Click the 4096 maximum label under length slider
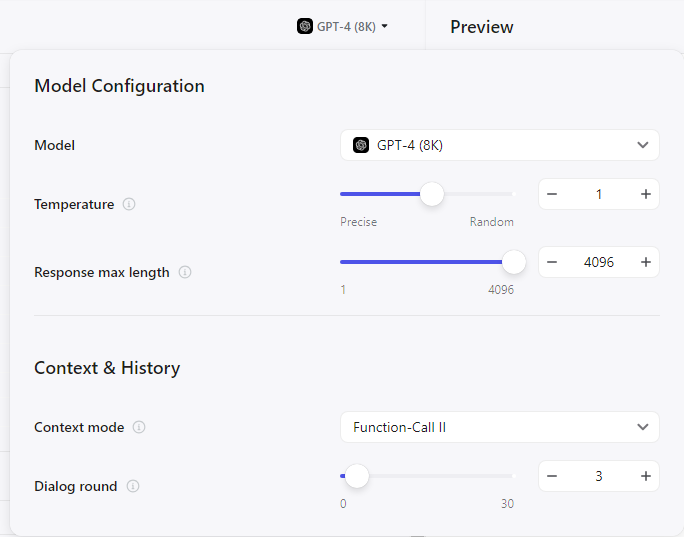Viewport: 684px width, 537px height. pyautogui.click(x=501, y=290)
